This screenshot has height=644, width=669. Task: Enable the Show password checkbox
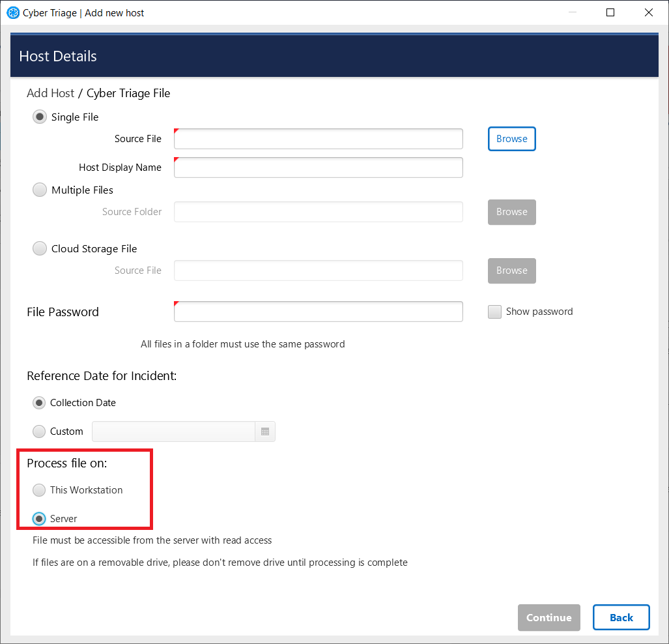(x=494, y=312)
